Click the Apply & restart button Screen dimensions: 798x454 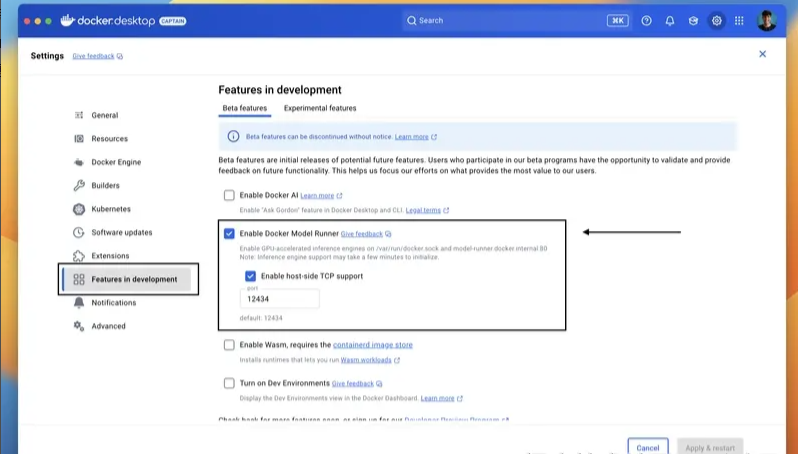(710, 447)
